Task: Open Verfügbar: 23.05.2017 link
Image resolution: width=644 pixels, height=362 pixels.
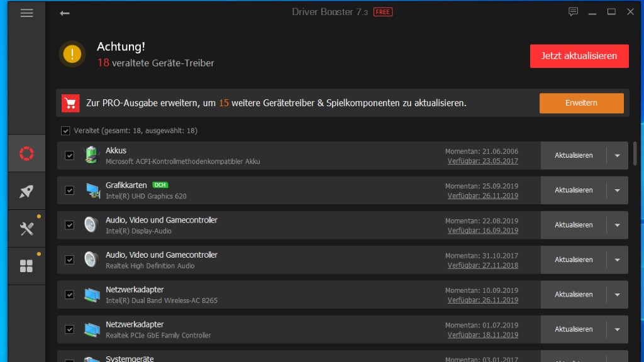Action: point(482,161)
